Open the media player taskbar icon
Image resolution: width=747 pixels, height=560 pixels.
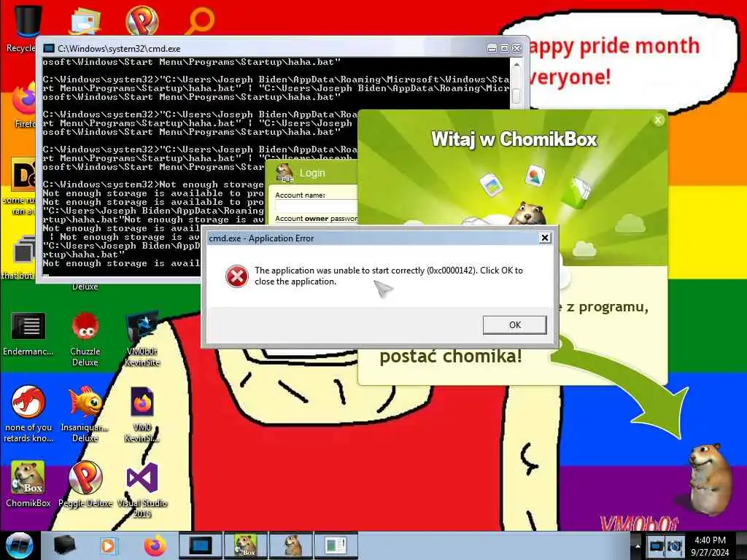tap(108, 545)
